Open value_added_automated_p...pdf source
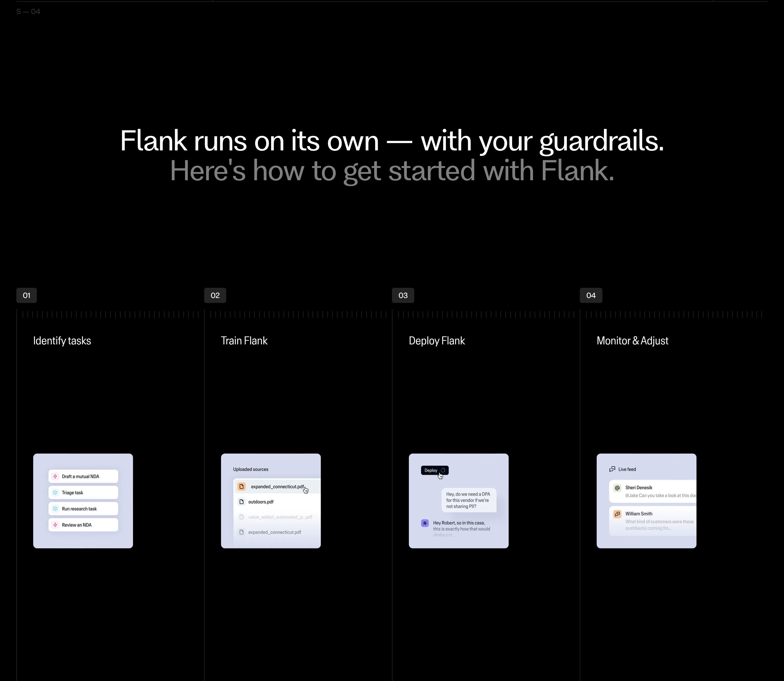The image size is (784, 681). (278, 517)
